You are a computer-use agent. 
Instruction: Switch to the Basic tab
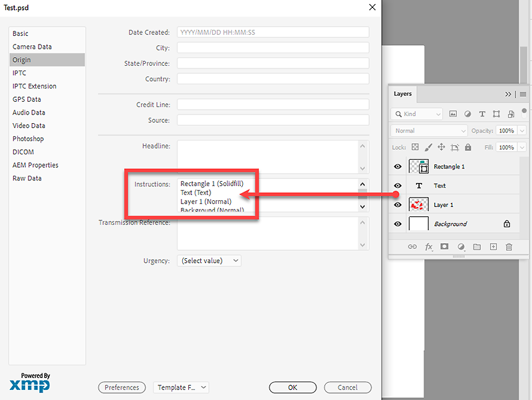[47, 34]
